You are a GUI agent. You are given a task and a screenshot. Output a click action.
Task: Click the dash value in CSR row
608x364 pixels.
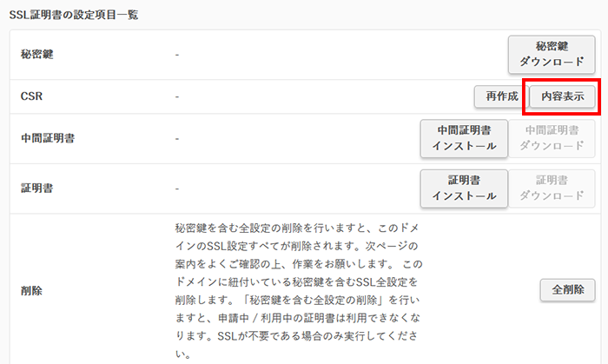click(x=176, y=96)
